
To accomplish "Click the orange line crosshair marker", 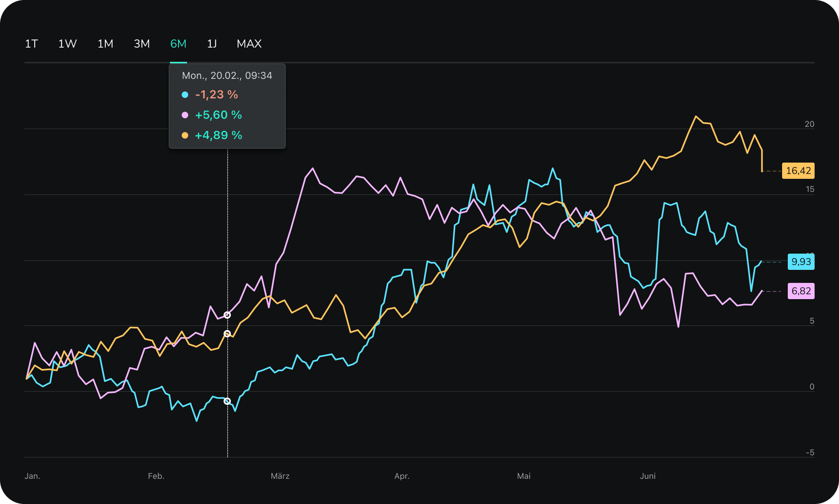I will [x=227, y=334].
